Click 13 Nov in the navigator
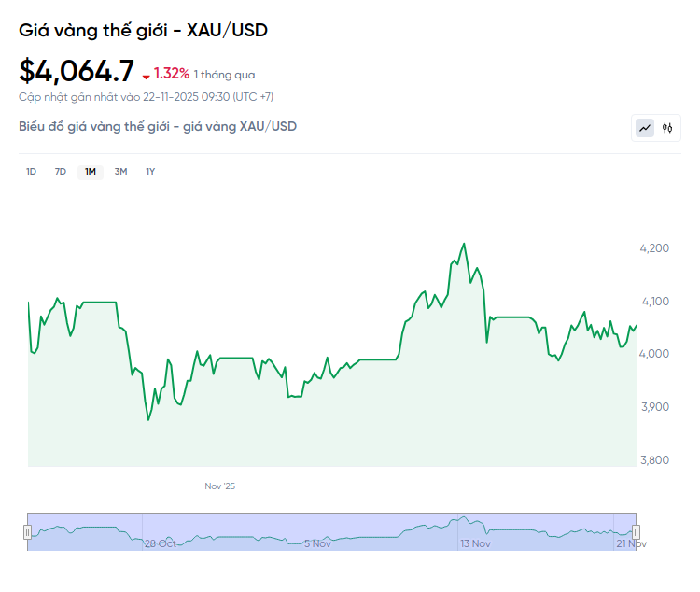 click(x=475, y=543)
